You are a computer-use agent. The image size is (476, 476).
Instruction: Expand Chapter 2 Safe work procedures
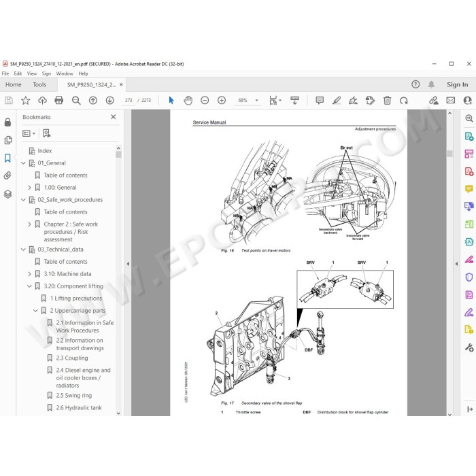29,224
